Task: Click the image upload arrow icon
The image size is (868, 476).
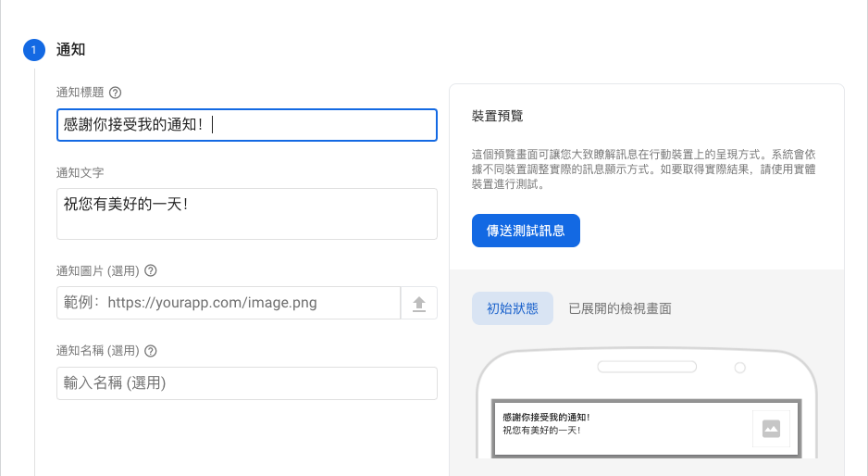Action: (419, 303)
